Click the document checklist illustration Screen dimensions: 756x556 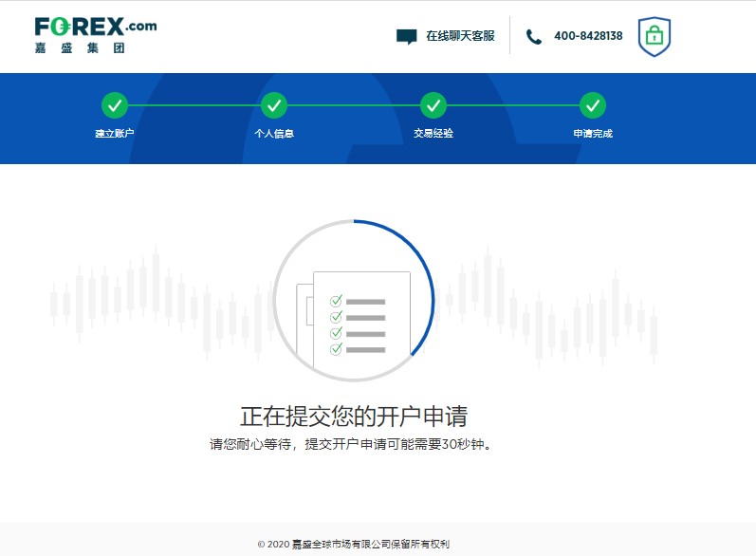click(x=355, y=318)
